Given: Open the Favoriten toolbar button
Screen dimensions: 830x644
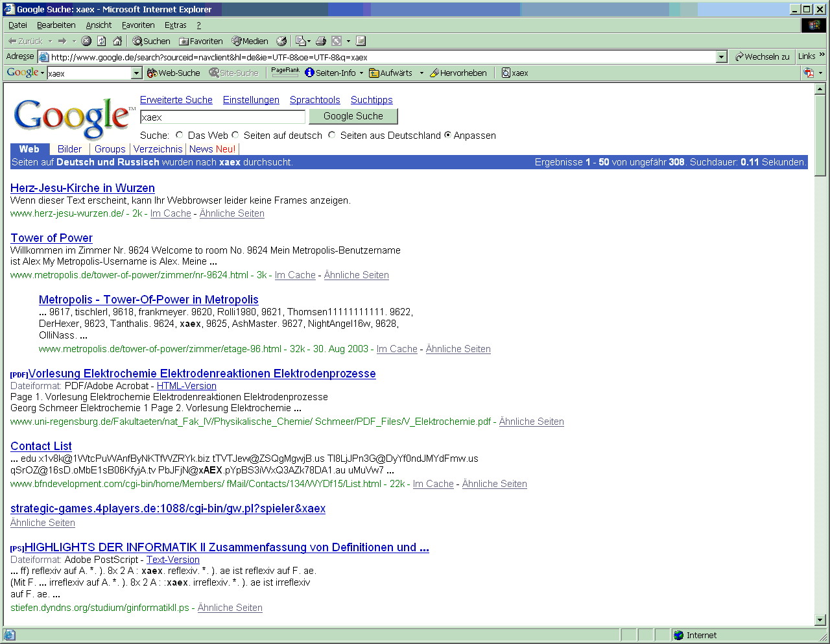Looking at the screenshot, I should click(201, 41).
